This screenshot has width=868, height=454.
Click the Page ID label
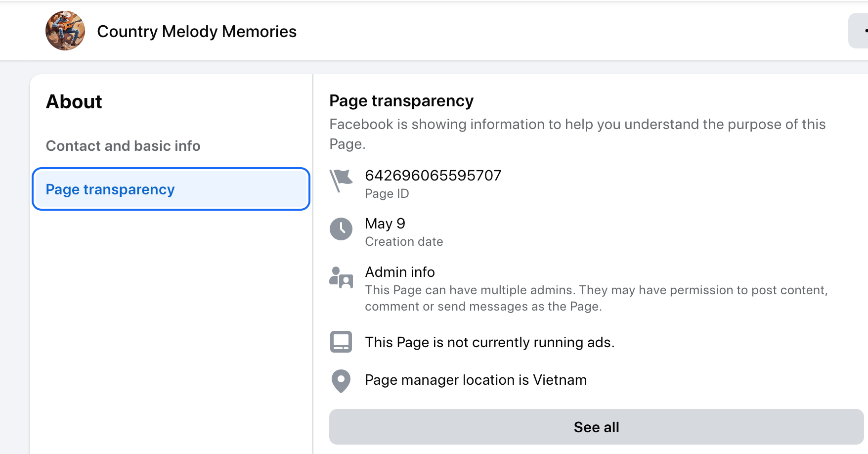coord(387,194)
